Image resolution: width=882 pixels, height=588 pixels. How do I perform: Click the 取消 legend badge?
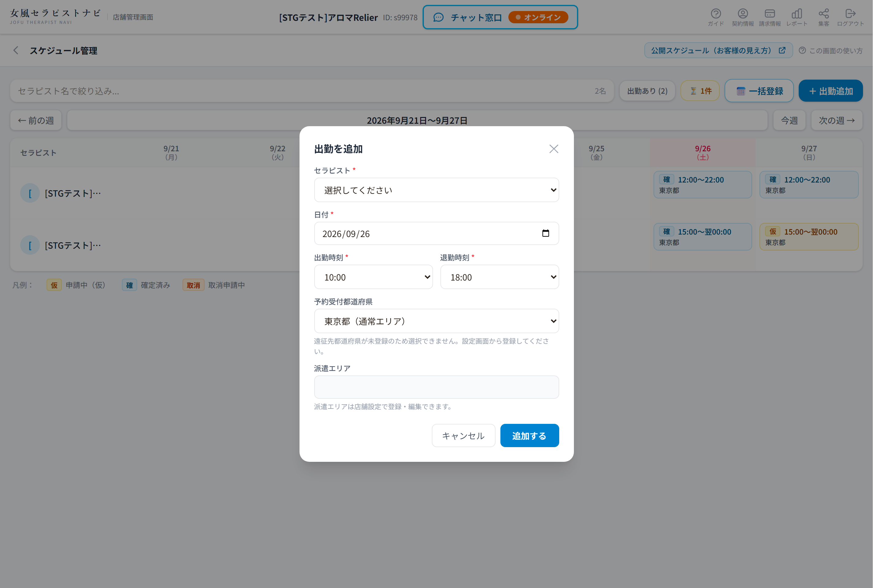[x=193, y=285]
